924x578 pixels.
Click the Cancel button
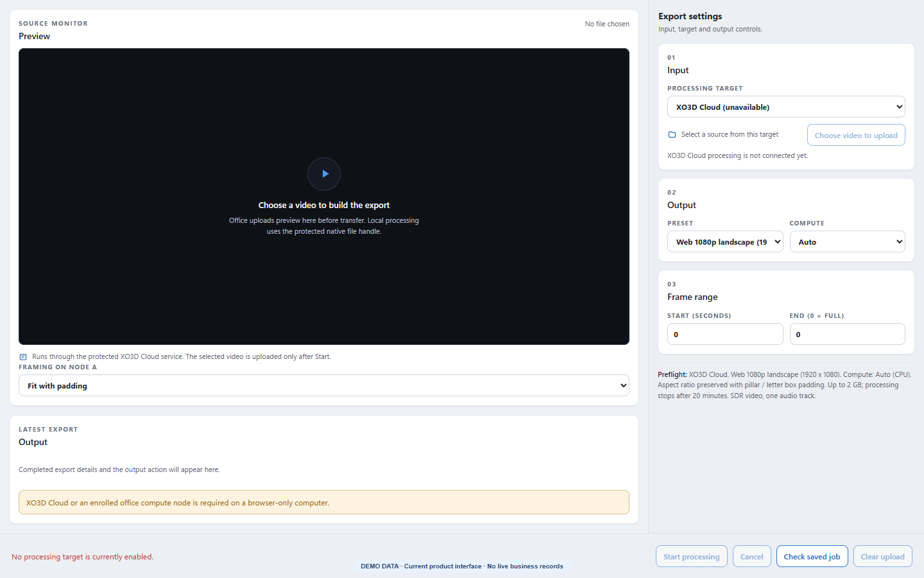click(x=751, y=556)
